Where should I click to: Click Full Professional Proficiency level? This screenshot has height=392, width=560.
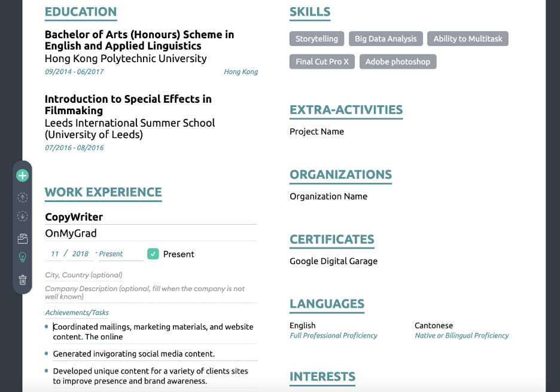(334, 336)
